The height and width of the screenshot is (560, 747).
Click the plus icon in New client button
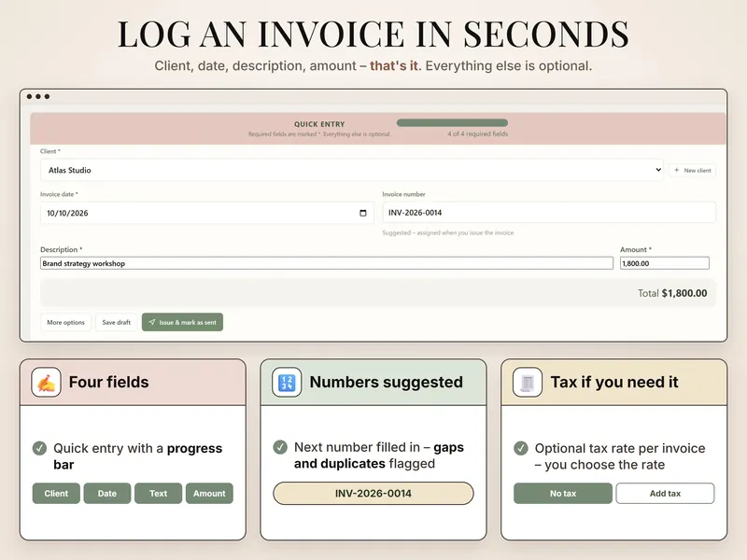(x=676, y=170)
